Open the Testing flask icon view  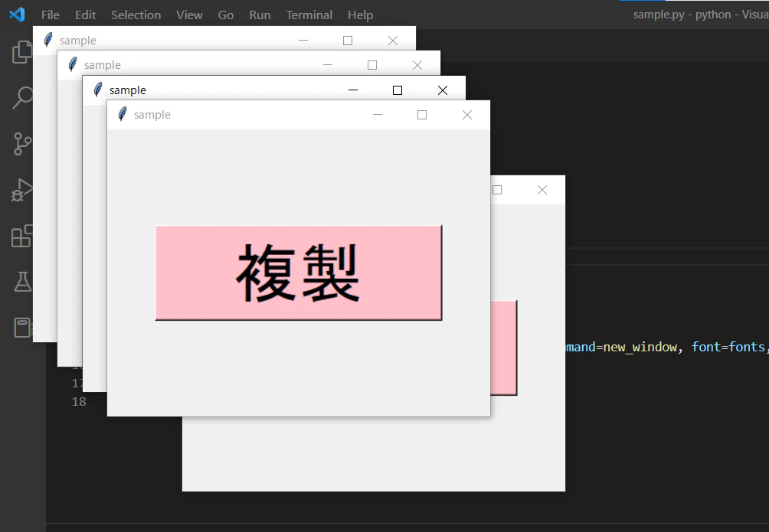coord(22,282)
